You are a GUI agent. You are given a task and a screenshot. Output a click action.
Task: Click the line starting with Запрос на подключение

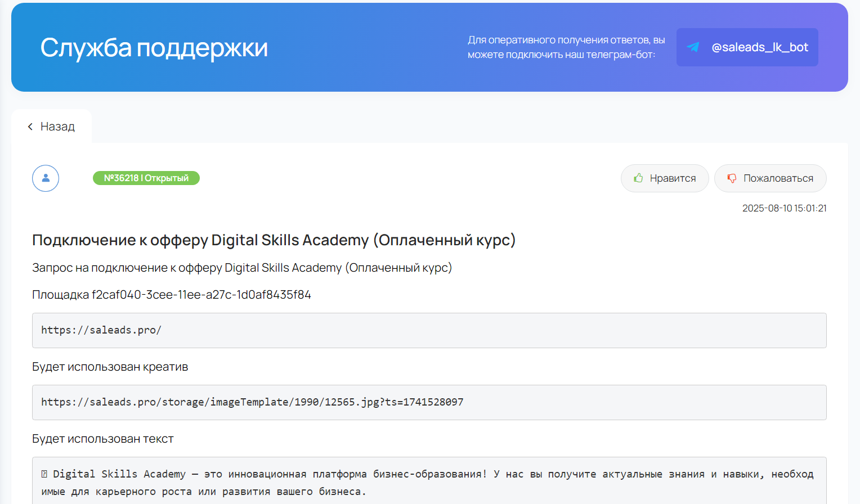(242, 268)
